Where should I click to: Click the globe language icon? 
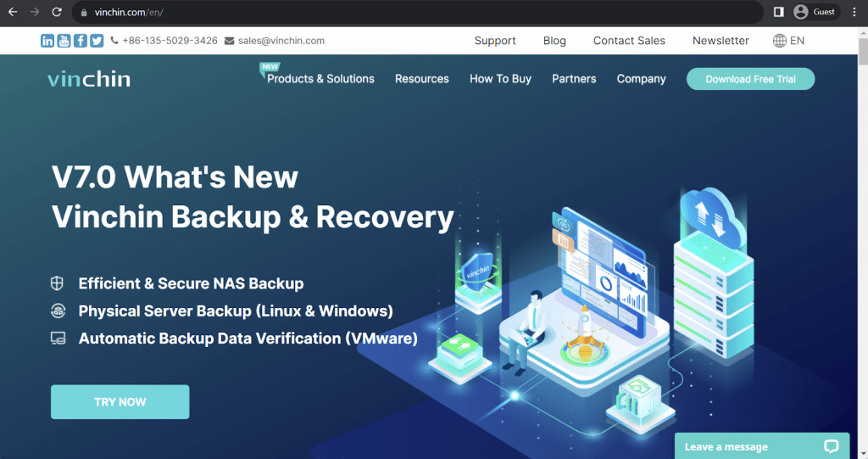point(780,41)
